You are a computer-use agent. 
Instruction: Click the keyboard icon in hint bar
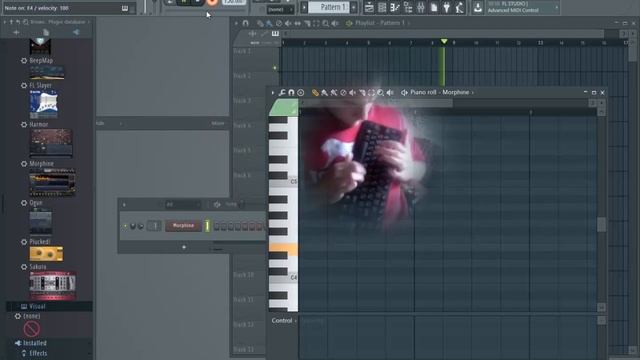pos(125,8)
